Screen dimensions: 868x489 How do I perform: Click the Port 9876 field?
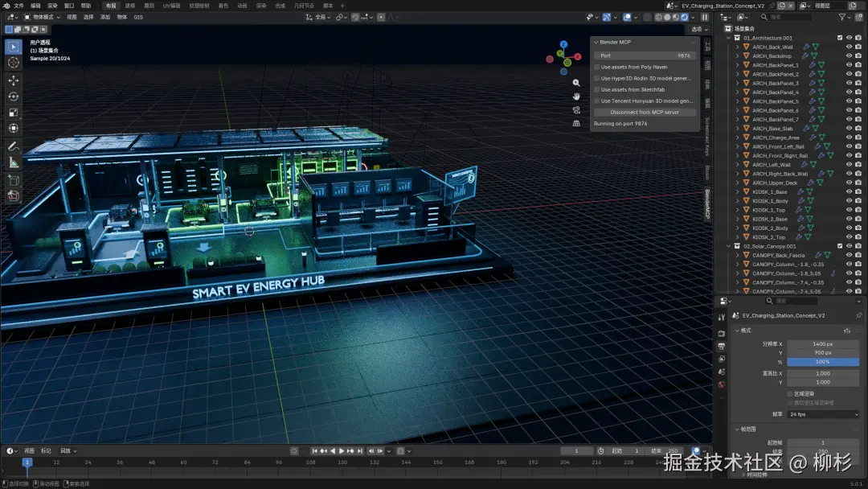(645, 56)
